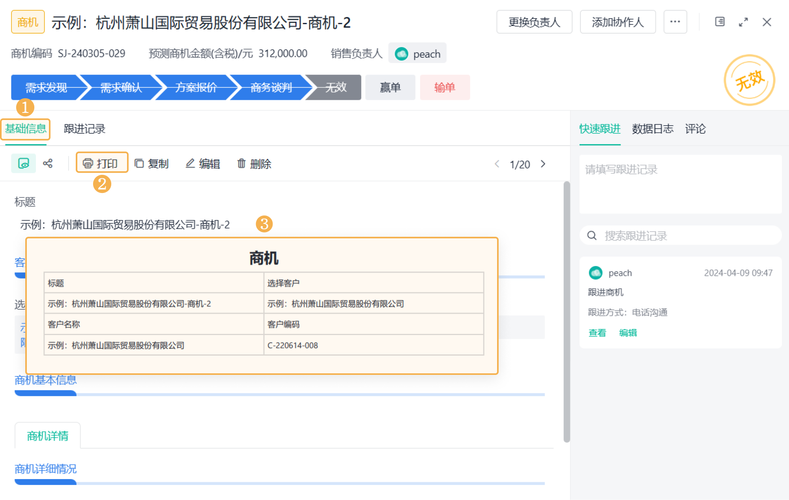Click the peach sales owner chip
This screenshot has height=500, width=789.
(x=417, y=53)
